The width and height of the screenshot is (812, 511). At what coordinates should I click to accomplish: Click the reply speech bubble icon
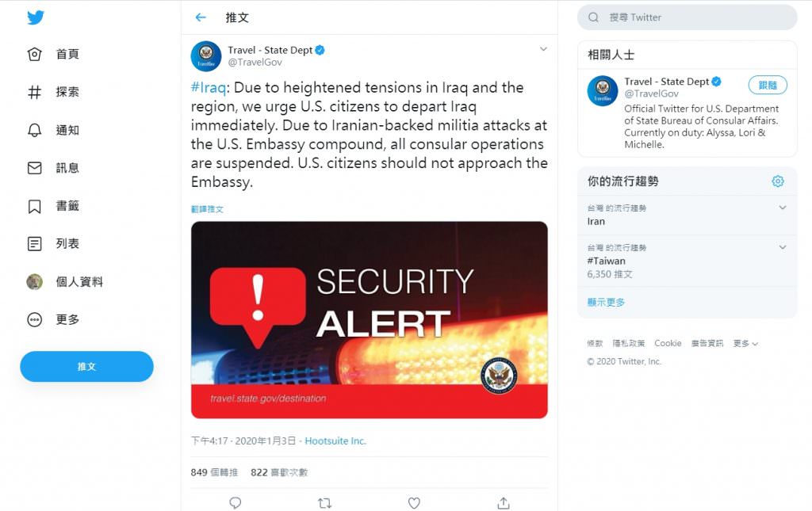[235, 503]
